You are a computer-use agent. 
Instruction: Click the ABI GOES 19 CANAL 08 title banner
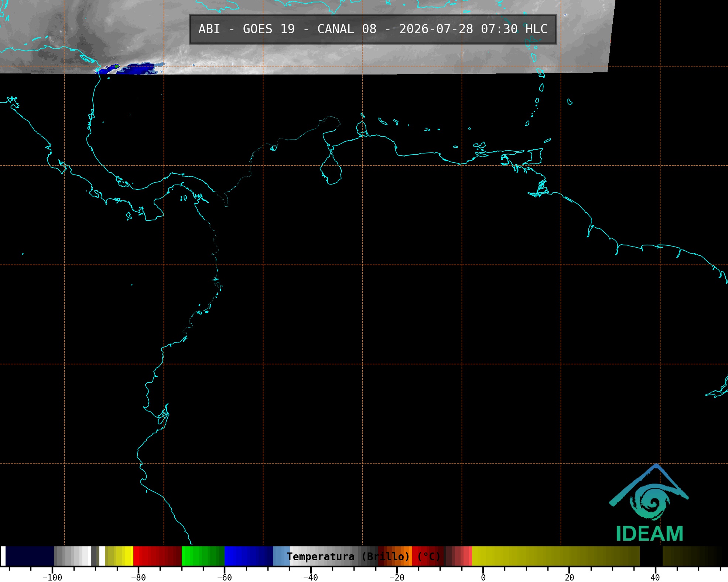coord(373,29)
